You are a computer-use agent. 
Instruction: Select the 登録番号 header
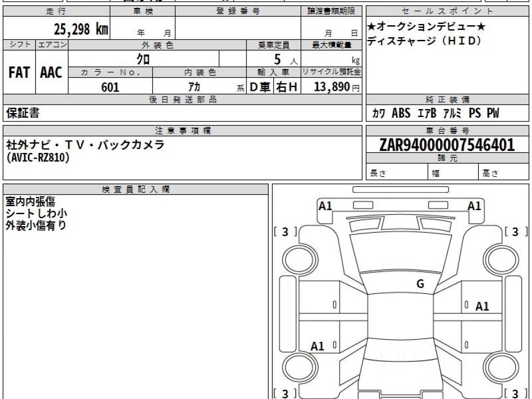[x=238, y=12]
